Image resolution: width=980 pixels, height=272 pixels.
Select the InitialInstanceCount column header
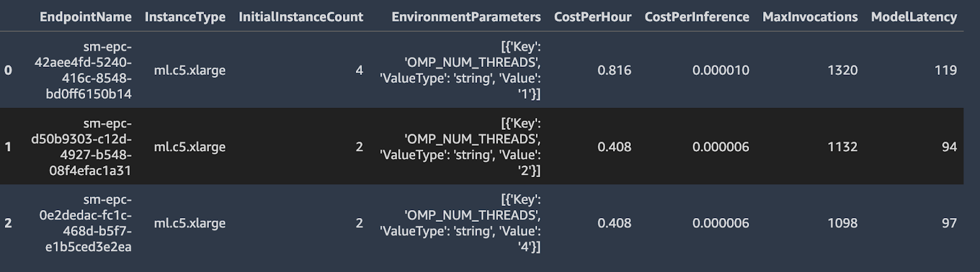[301, 17]
